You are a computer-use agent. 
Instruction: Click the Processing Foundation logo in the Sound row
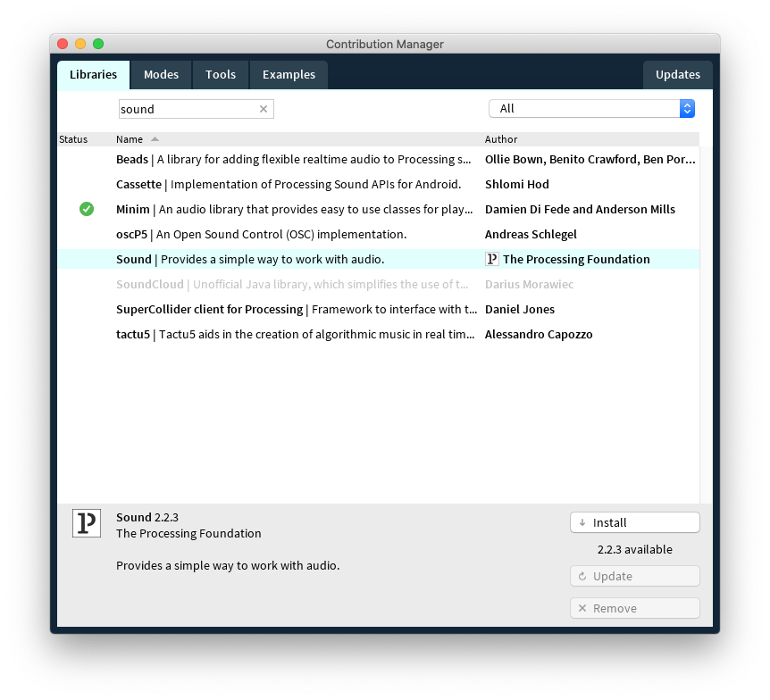491,259
